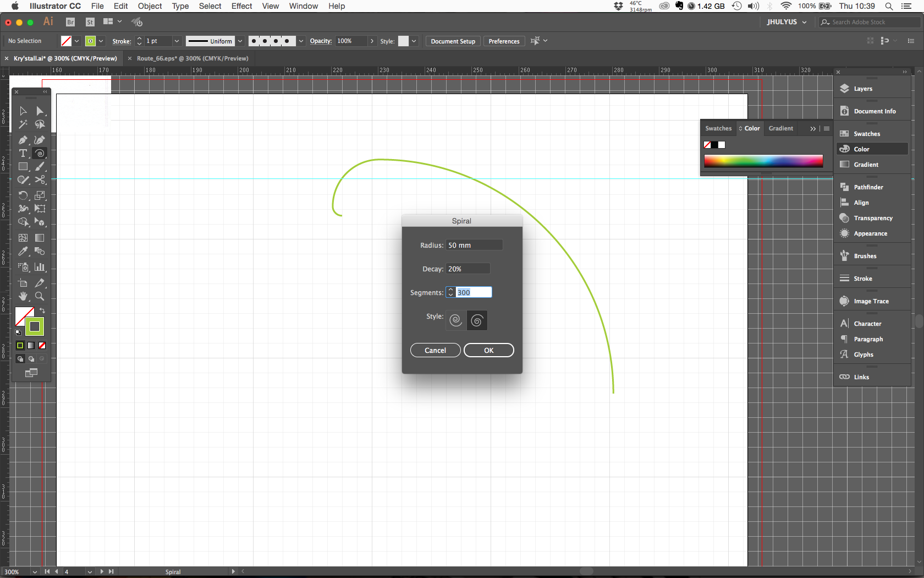Swap fill and stroke colors
This screenshot has height=578, width=924.
[42, 311]
